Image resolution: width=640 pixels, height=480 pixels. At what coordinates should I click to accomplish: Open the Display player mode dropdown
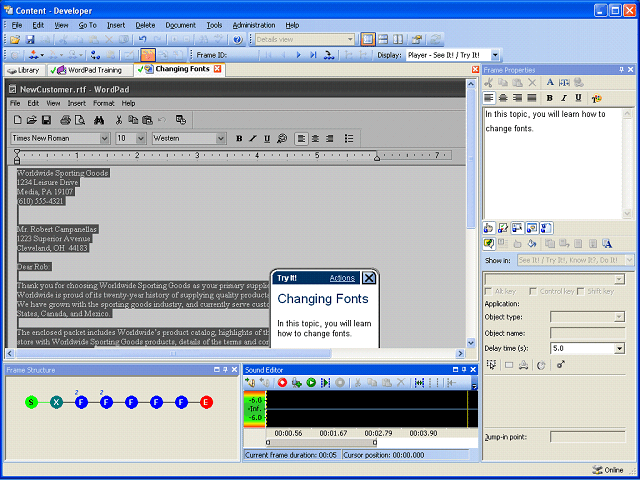click(x=495, y=55)
